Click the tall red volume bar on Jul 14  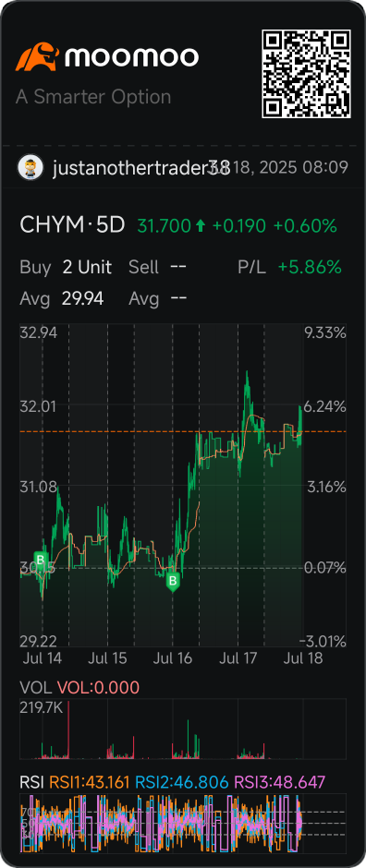click(68, 729)
